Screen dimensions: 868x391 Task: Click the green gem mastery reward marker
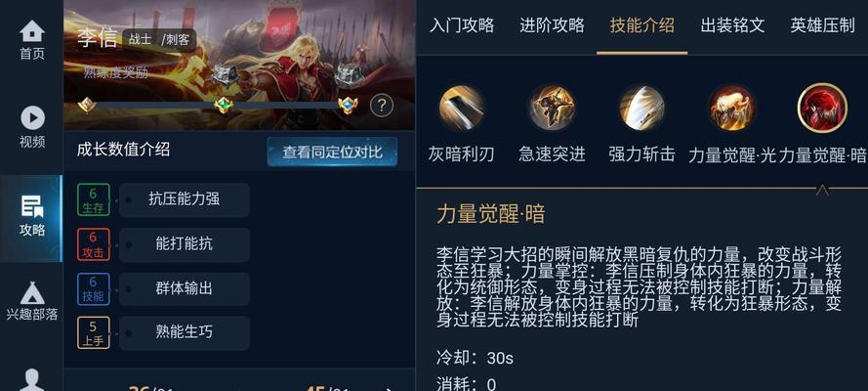click(x=224, y=105)
